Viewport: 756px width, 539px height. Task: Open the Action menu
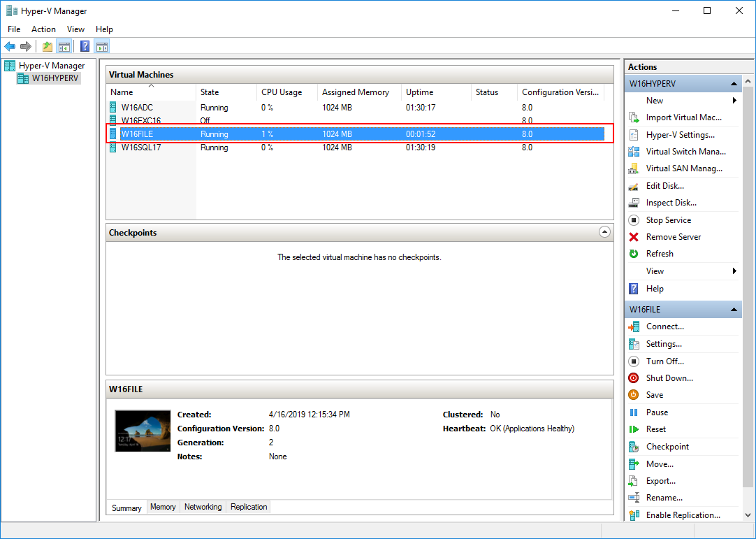click(43, 29)
